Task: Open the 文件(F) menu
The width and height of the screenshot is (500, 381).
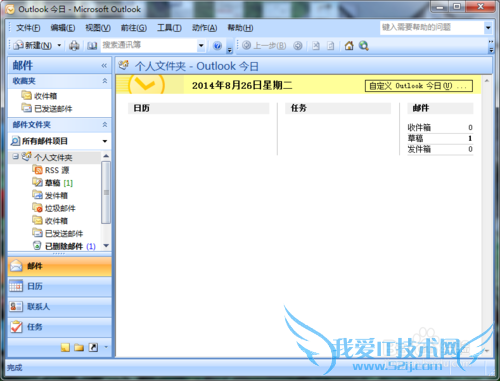Action: (x=28, y=28)
